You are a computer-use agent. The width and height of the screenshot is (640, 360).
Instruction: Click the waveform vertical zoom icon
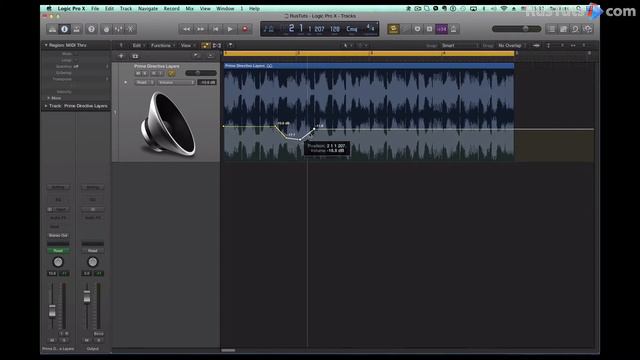(x=536, y=45)
